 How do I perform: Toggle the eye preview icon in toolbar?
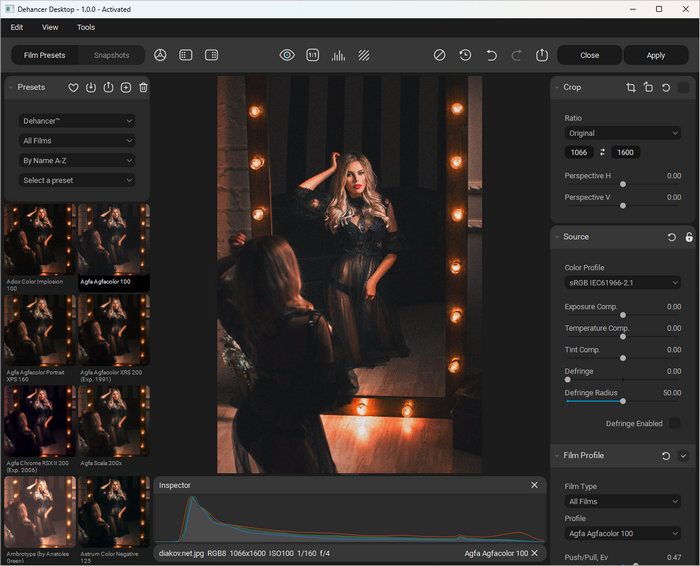(x=287, y=55)
